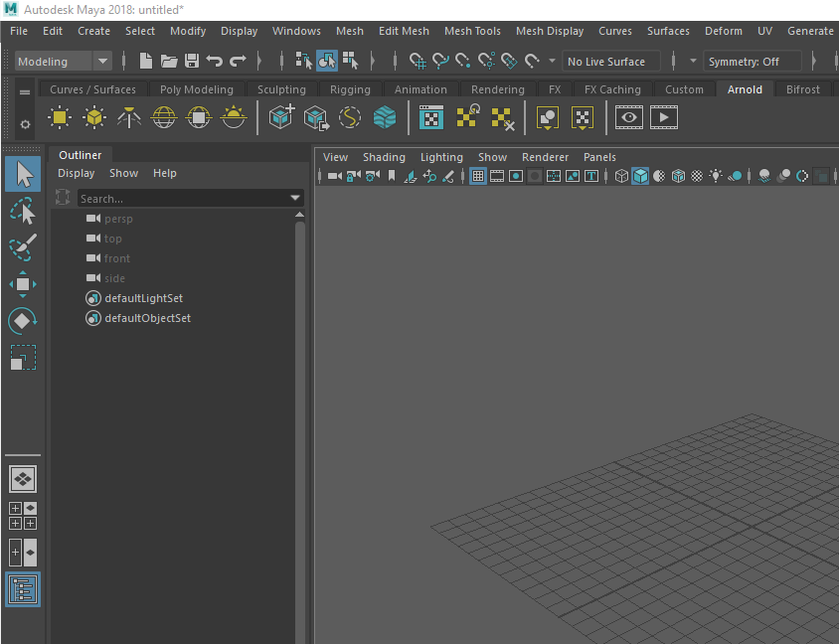Open viewport Shading menu
The height and width of the screenshot is (644, 839).
point(384,157)
